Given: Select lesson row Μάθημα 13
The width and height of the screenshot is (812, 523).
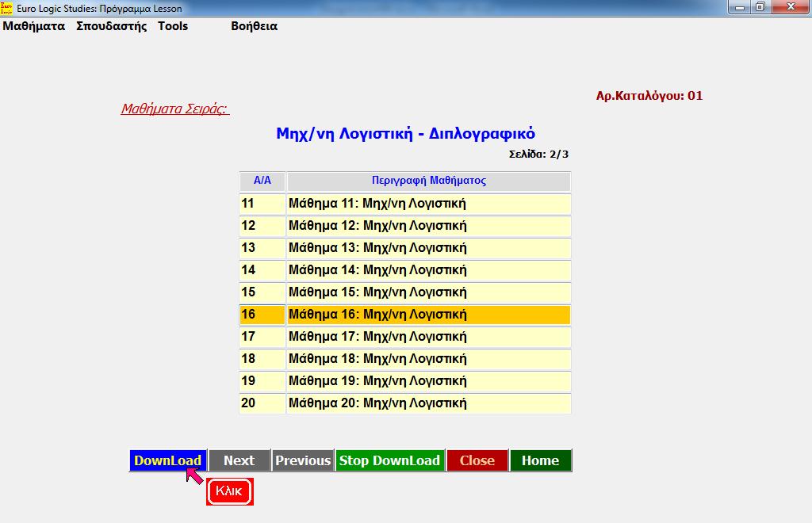Looking at the screenshot, I should click(428, 248).
